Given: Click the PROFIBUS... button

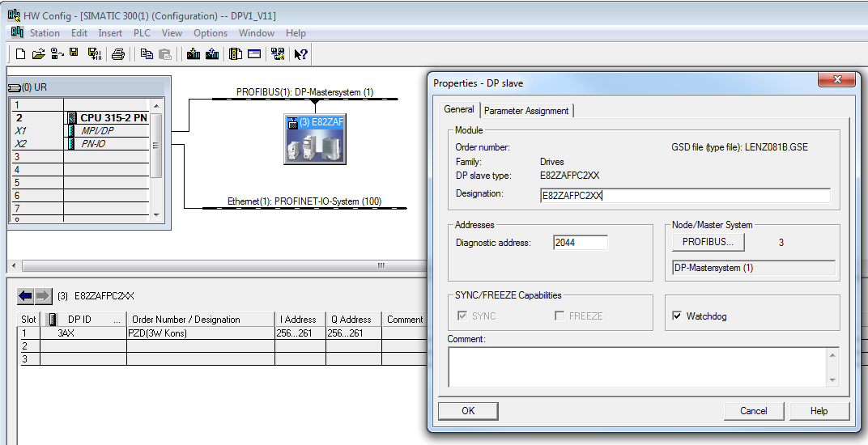Looking at the screenshot, I should coord(708,242).
